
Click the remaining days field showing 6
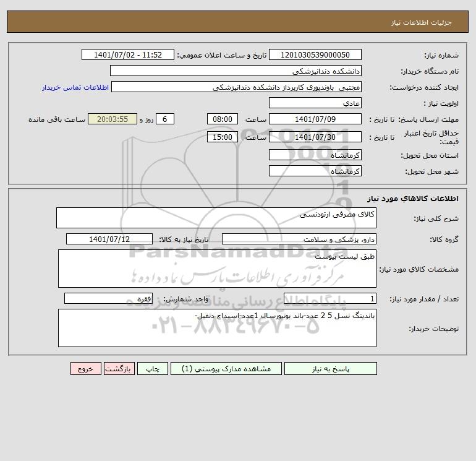tap(165, 119)
